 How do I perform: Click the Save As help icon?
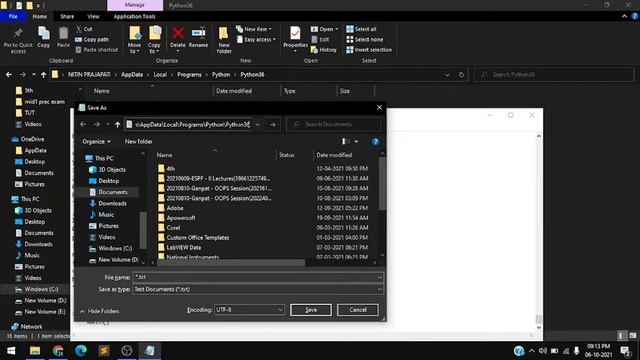pyautogui.click(x=376, y=142)
